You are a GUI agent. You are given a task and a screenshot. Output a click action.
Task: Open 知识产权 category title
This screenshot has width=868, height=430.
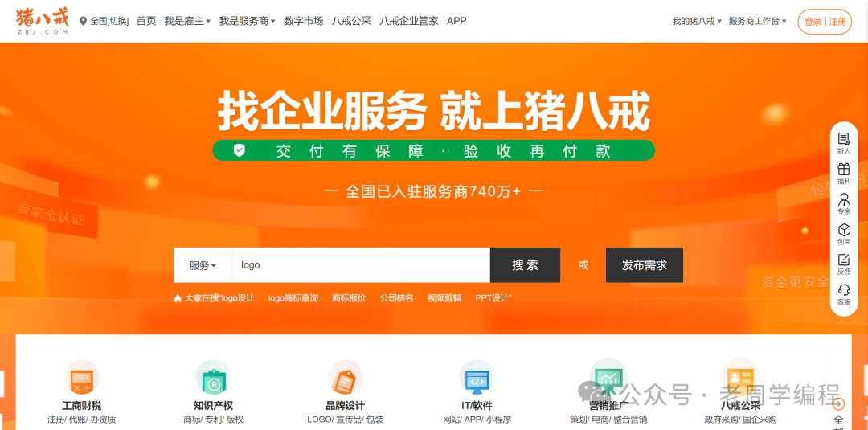click(213, 406)
